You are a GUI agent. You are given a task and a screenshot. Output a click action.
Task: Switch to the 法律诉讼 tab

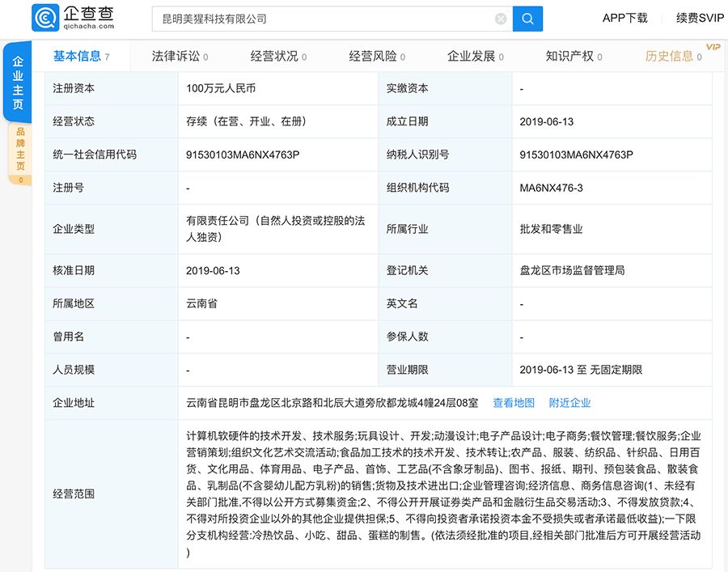point(180,56)
